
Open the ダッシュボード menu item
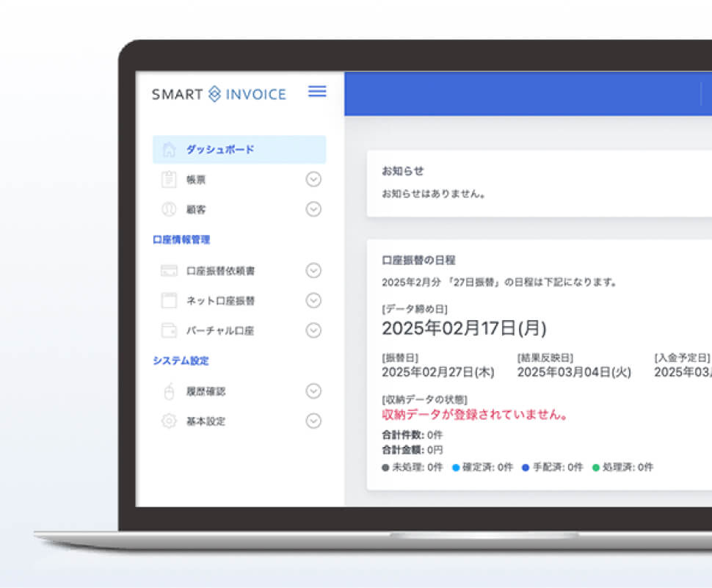219,150
